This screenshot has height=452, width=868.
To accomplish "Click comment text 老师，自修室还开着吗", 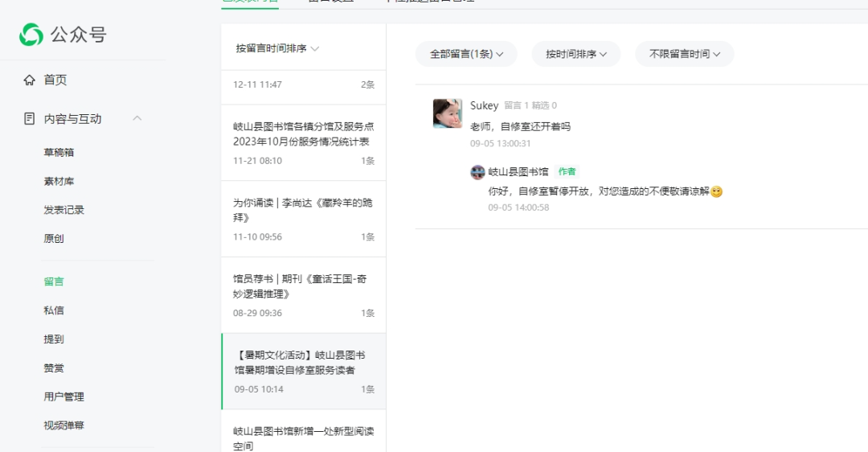I will coord(520,126).
